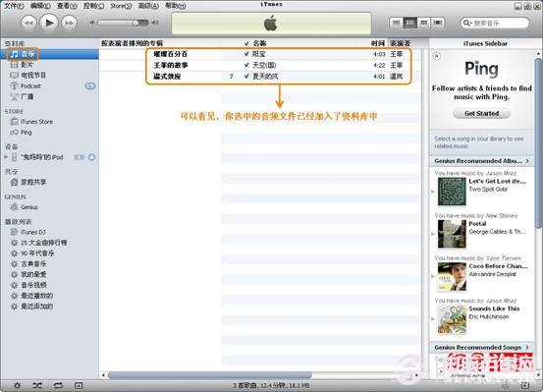Open the 高级 (Advanced) menu

(x=148, y=6)
